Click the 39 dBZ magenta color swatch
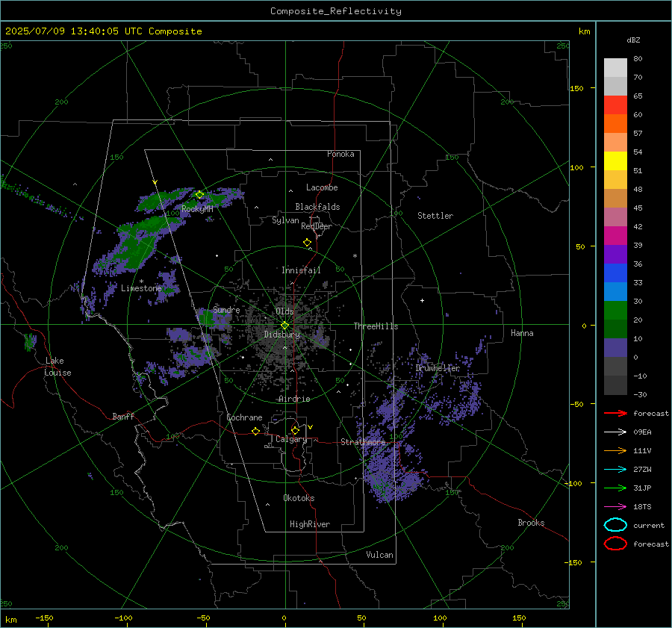This screenshot has width=672, height=628. (615, 236)
